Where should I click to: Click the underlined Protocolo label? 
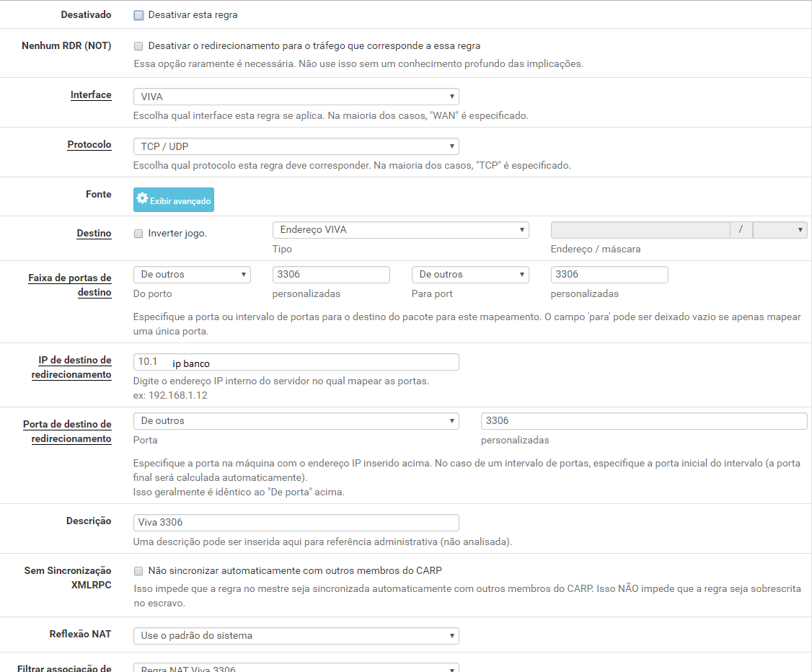[x=89, y=145]
